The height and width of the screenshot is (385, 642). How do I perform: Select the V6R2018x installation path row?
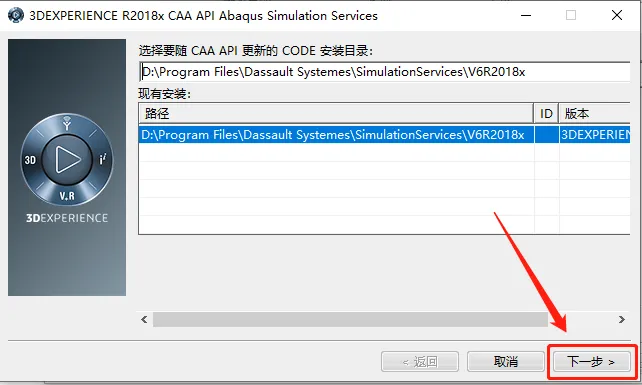(x=384, y=135)
